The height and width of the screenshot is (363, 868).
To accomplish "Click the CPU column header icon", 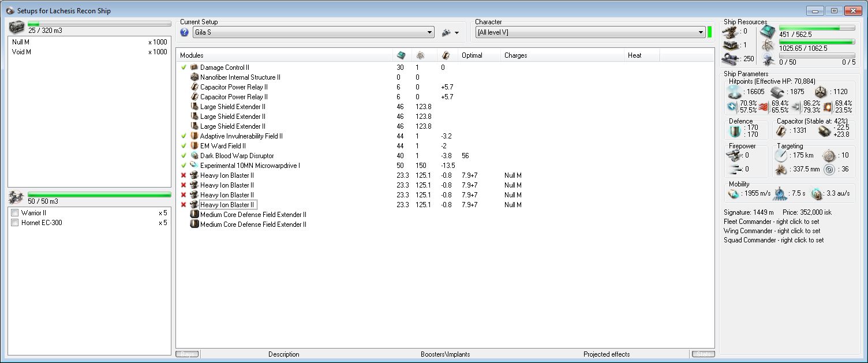I will point(402,55).
